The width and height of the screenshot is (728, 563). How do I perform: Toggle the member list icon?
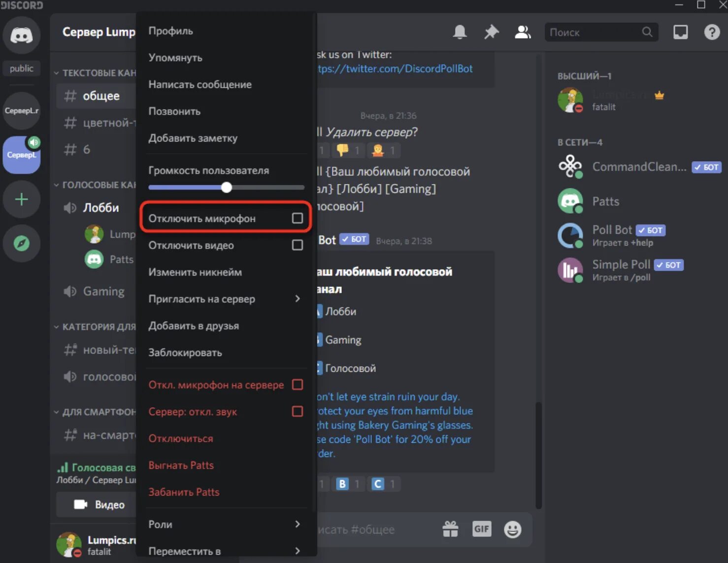pyautogui.click(x=523, y=32)
